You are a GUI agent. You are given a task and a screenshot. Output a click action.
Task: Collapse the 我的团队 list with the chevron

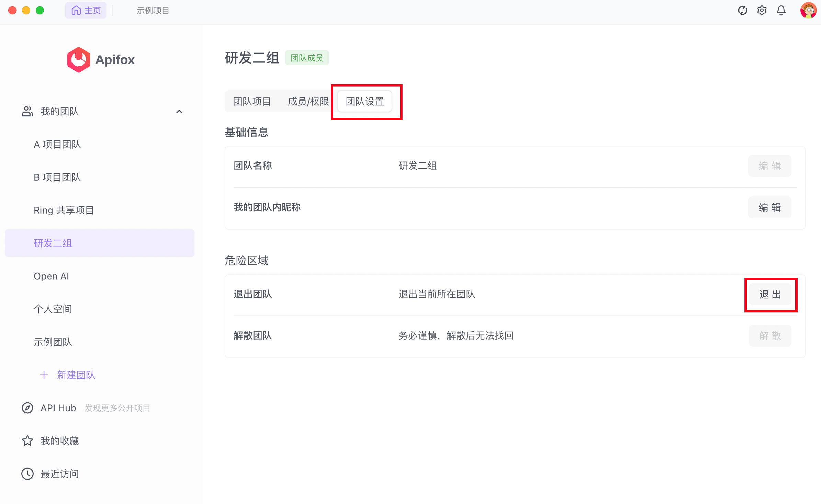tap(179, 112)
